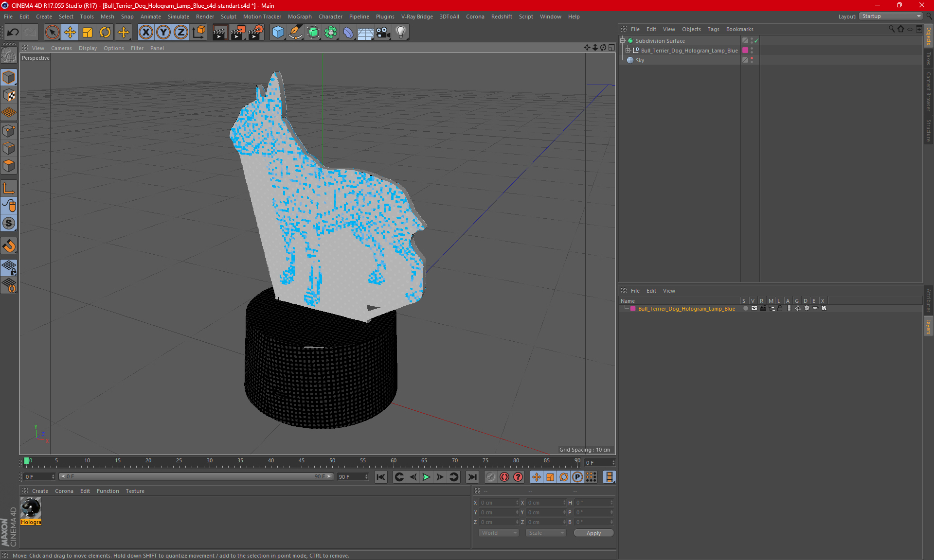
Task: Click the timeline range slider bar
Action: pos(196,476)
